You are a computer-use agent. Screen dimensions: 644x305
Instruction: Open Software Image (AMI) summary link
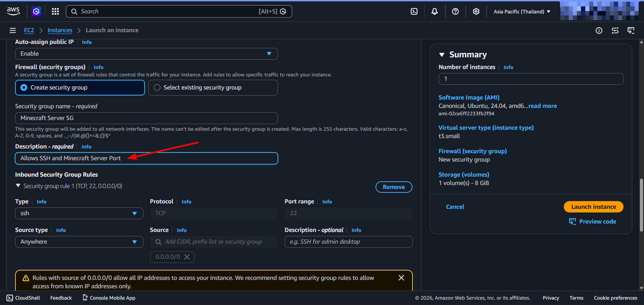coord(469,98)
